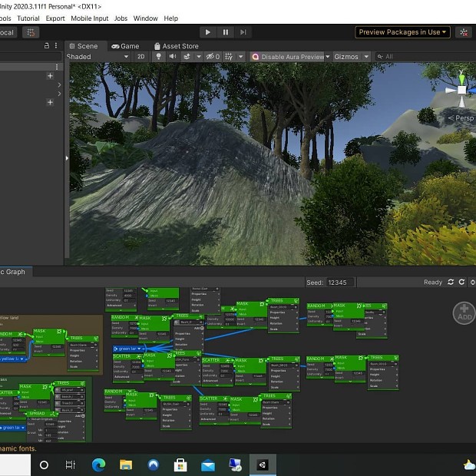The image size is (476, 476).
Task: Open File Explorer from the taskbar
Action: 126,464
